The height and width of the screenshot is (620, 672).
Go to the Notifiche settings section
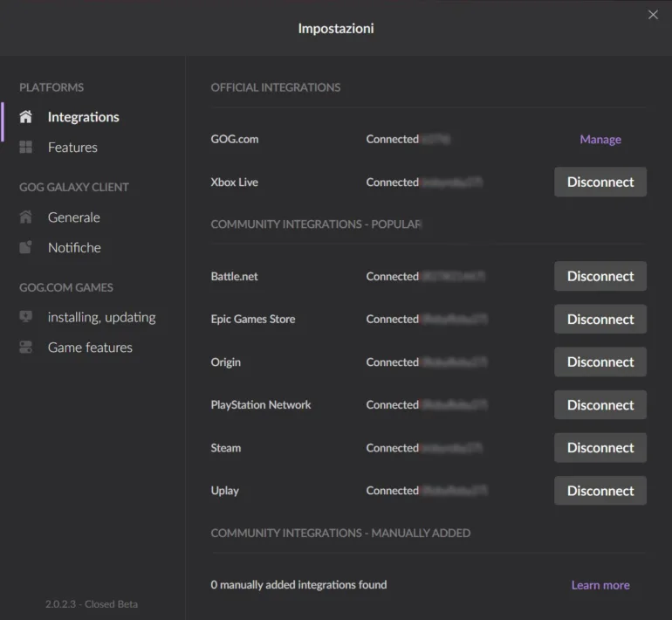point(74,247)
